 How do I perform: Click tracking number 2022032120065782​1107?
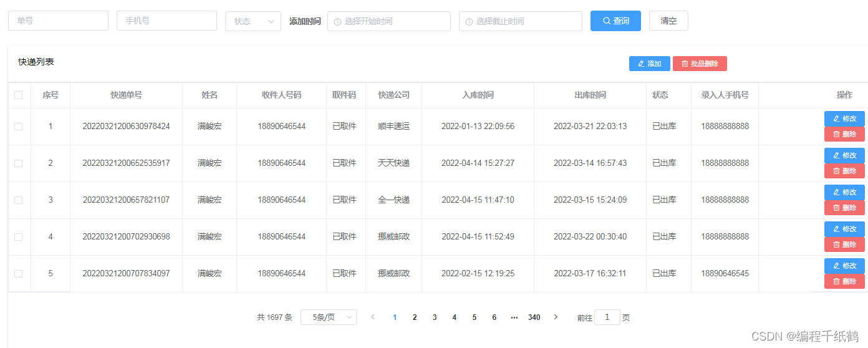127,200
